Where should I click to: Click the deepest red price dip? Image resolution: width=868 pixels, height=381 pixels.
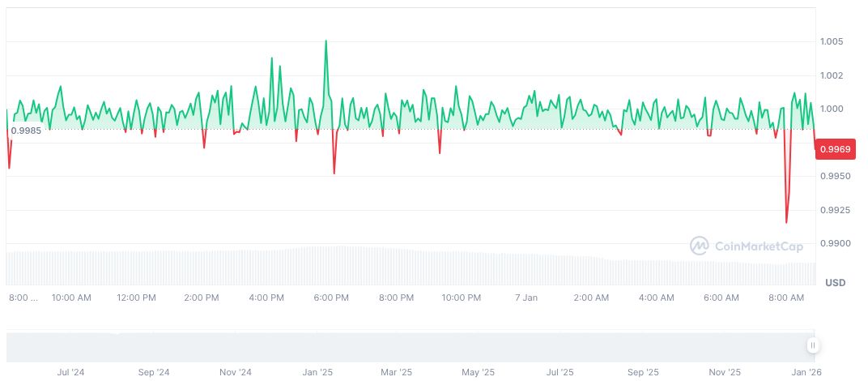pyautogui.click(x=786, y=221)
